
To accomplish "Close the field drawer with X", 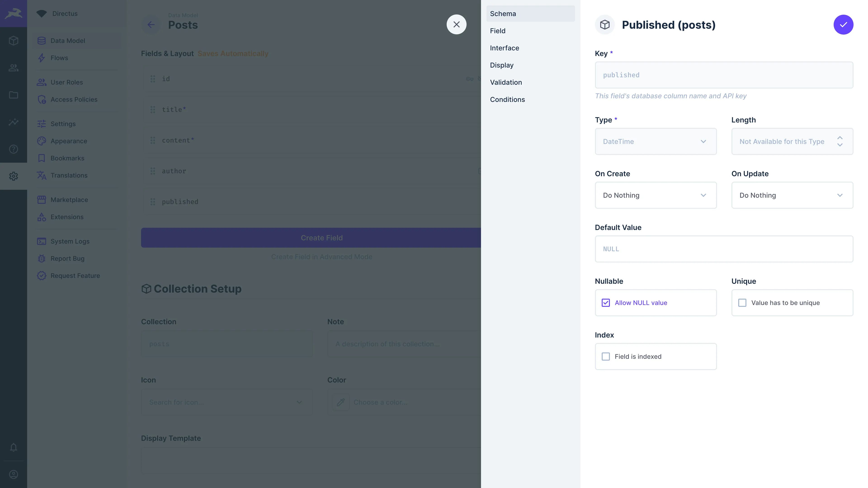I will pos(456,25).
